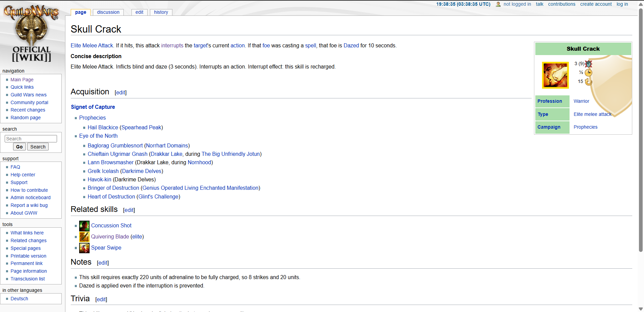Open About GWW
644x312 pixels.
(x=23, y=213)
